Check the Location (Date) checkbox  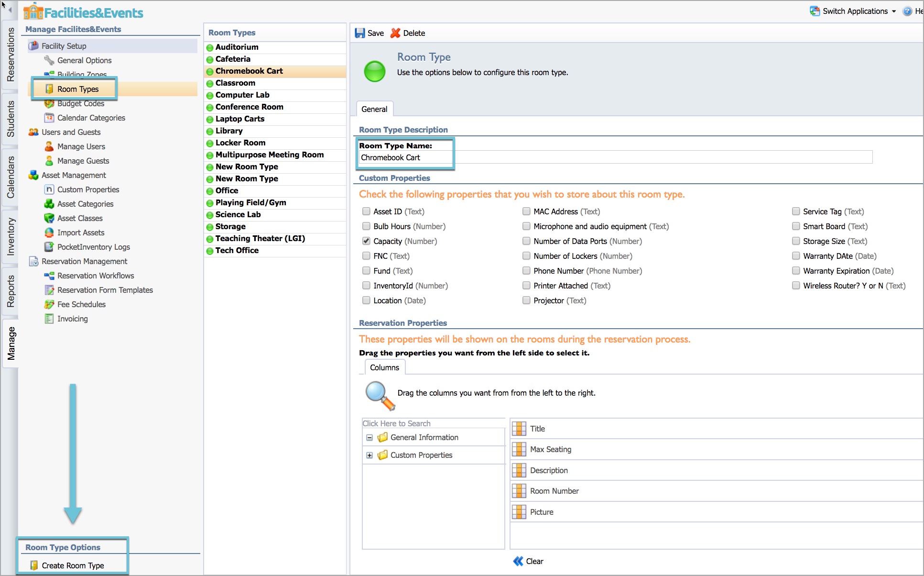(366, 300)
